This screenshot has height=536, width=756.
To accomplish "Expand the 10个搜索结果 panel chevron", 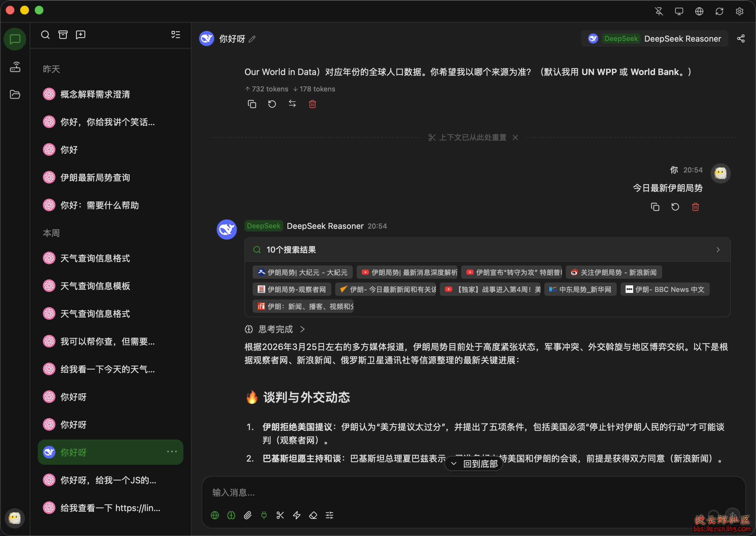I will tap(718, 250).
